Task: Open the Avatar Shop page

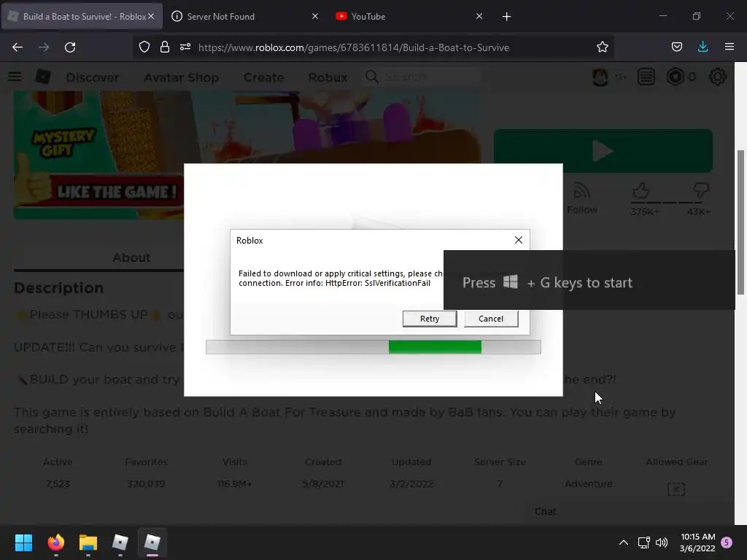Action: (x=181, y=77)
